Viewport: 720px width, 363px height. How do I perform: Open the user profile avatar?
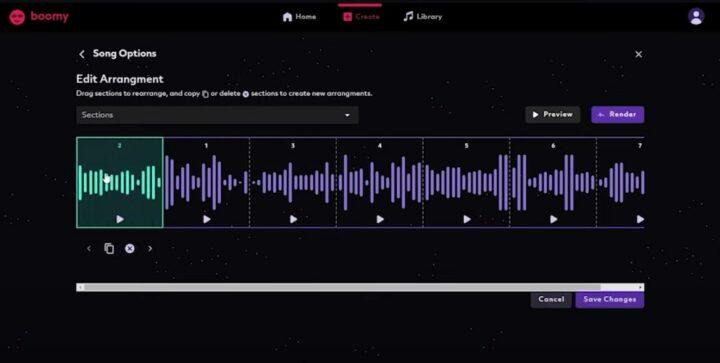pyautogui.click(x=696, y=17)
